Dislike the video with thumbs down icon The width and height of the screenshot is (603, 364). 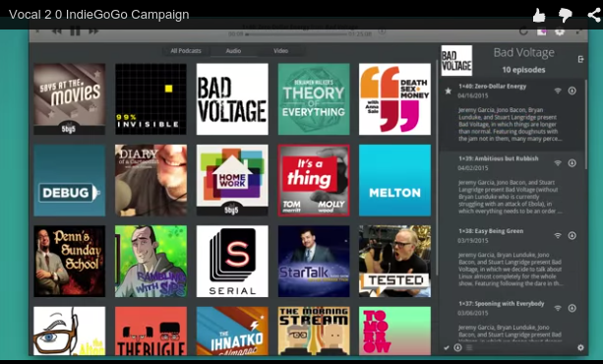pos(566,16)
